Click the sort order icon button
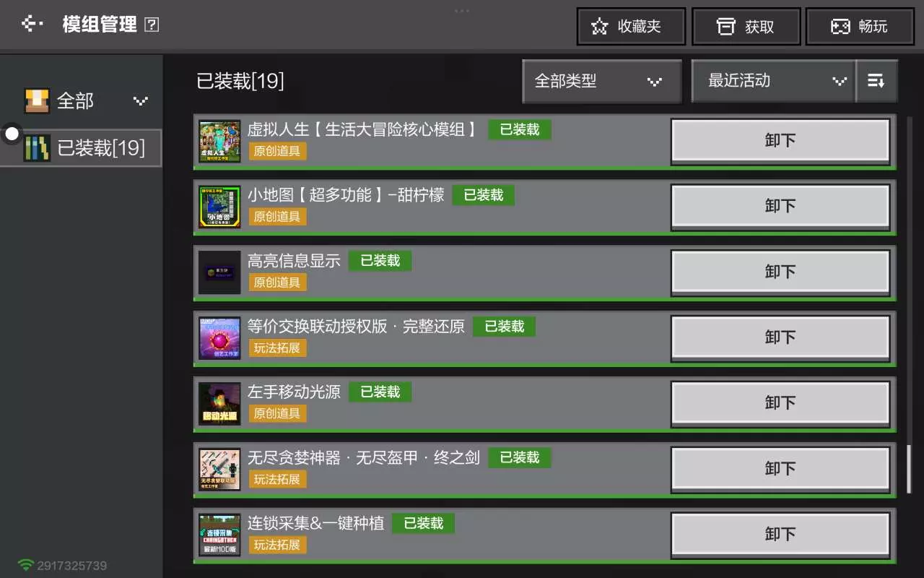924x578 pixels. coord(876,81)
